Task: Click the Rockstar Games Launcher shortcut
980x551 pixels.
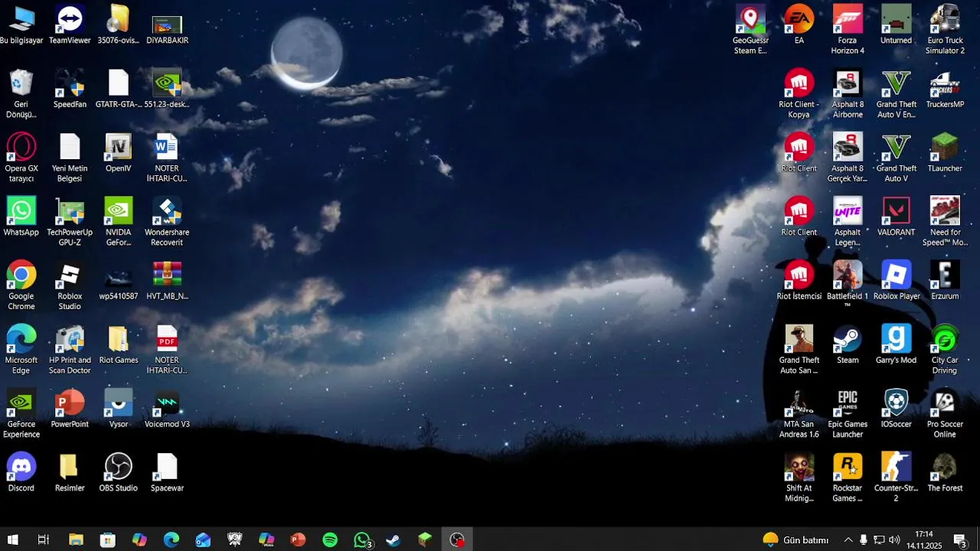Action: [x=848, y=478]
